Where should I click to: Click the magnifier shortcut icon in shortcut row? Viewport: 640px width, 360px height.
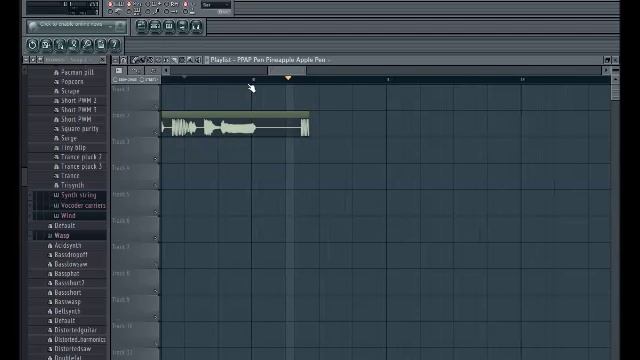click(87, 44)
